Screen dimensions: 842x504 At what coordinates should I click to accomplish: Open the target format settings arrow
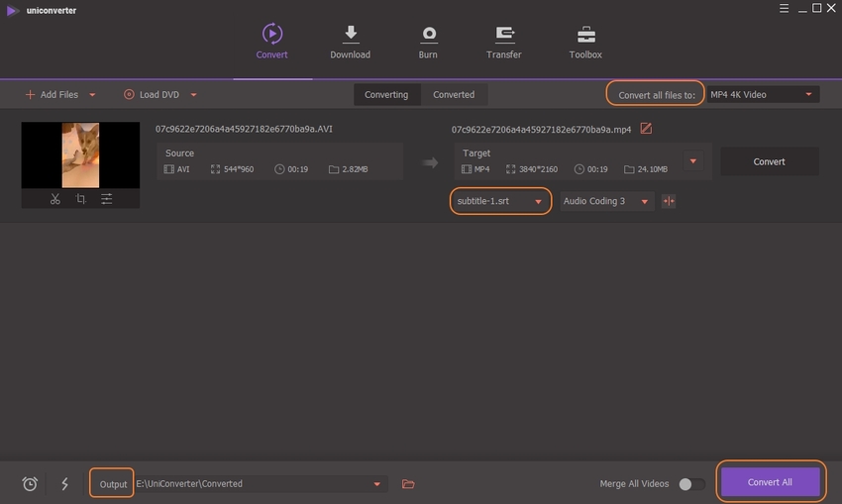coord(693,161)
